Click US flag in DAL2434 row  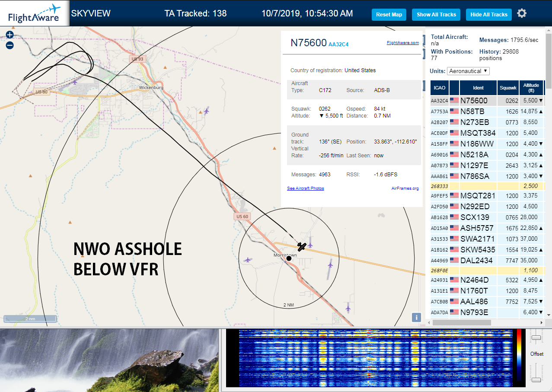pos(454,261)
